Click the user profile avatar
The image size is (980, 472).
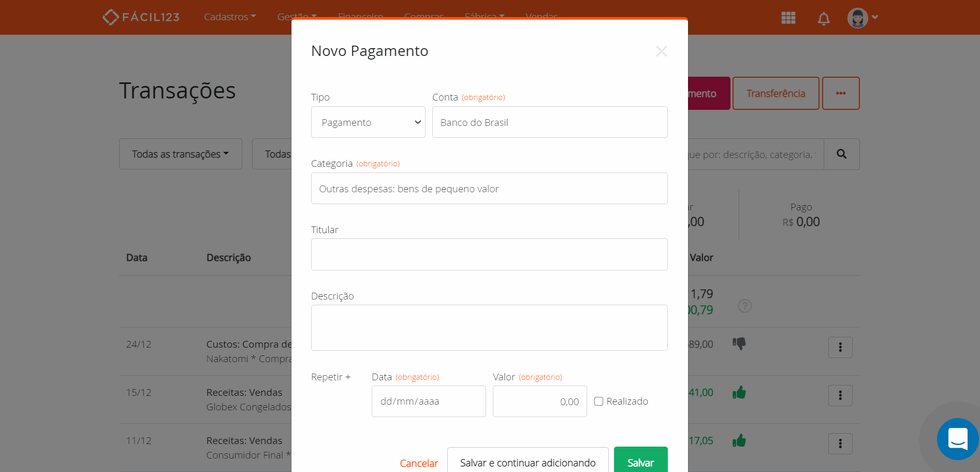(x=858, y=17)
